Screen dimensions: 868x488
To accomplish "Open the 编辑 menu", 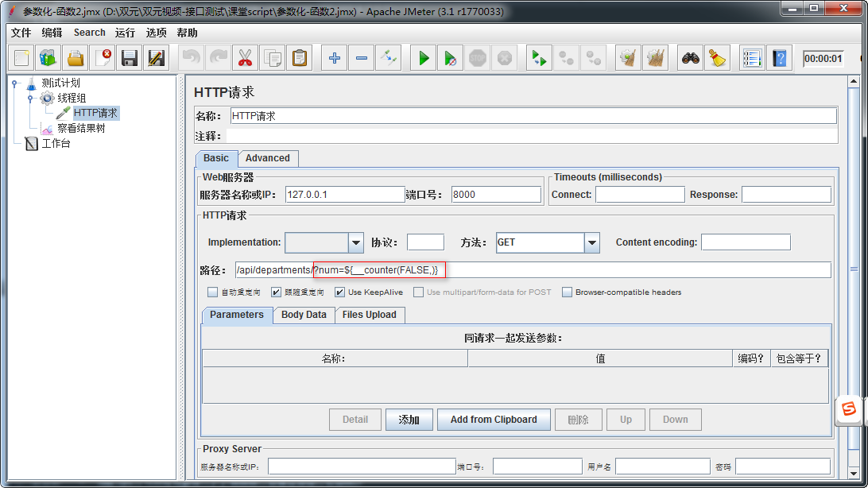I will coord(52,33).
